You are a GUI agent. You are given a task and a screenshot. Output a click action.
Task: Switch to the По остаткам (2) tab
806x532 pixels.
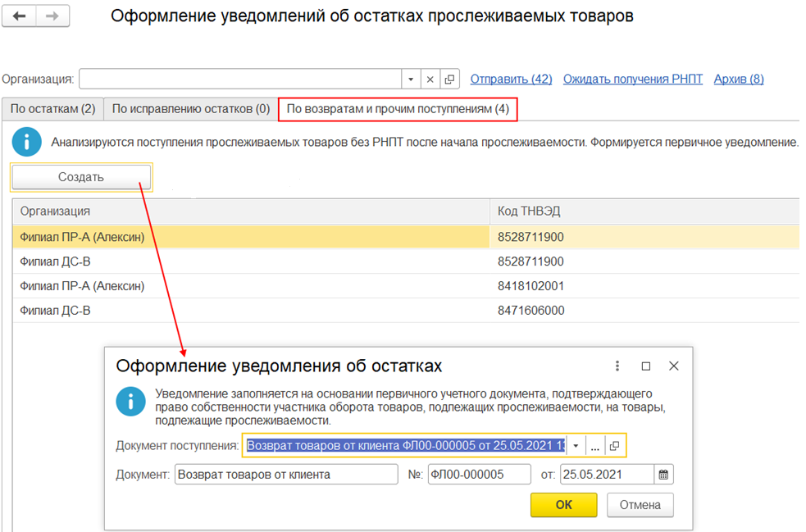point(53,109)
